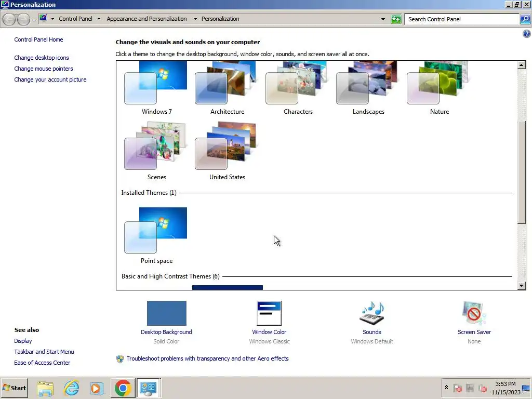
Task: Click the Personalization breadcrumb
Action: coord(220,19)
